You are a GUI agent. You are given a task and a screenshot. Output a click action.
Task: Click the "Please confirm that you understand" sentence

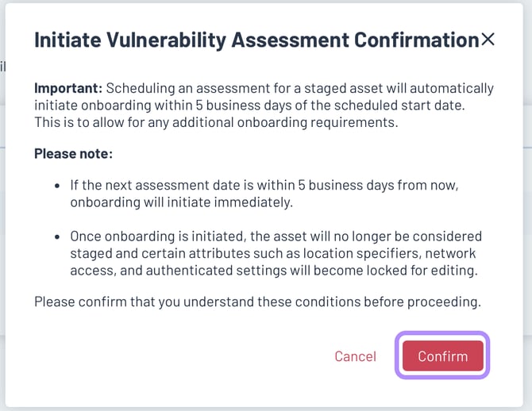point(258,302)
